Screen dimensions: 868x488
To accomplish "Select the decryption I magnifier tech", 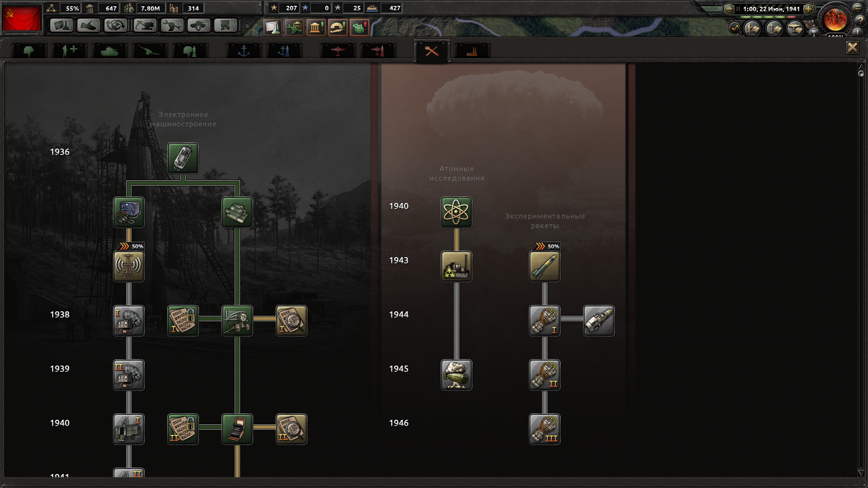I will coord(292,321).
